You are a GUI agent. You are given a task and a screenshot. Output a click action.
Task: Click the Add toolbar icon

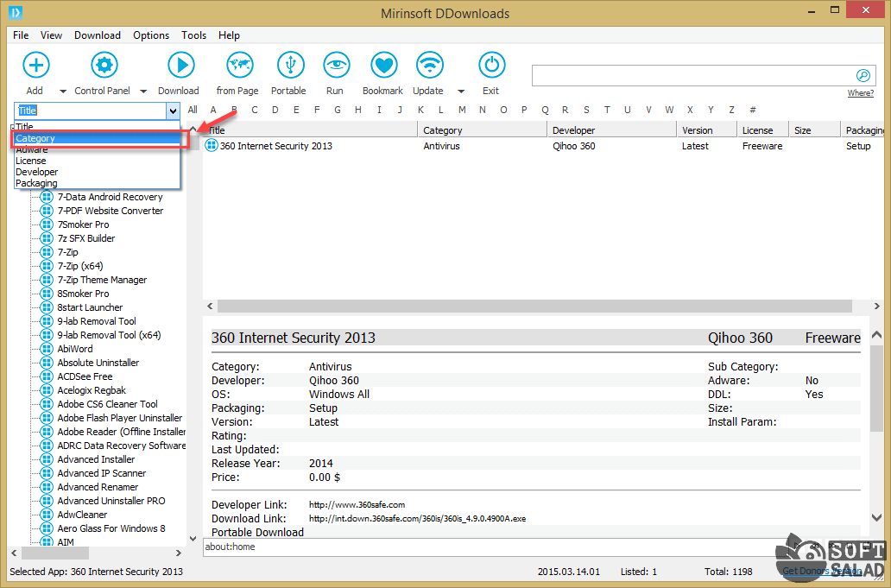(35, 66)
